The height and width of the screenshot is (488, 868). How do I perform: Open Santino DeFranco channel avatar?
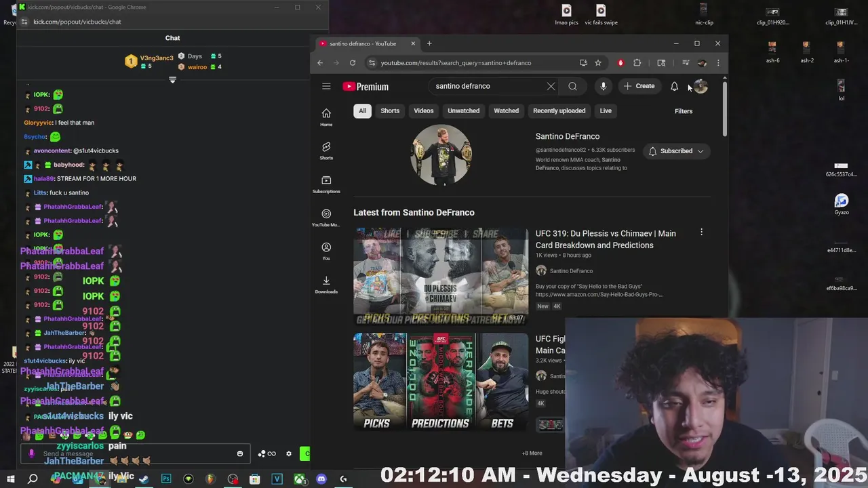pyautogui.click(x=441, y=155)
